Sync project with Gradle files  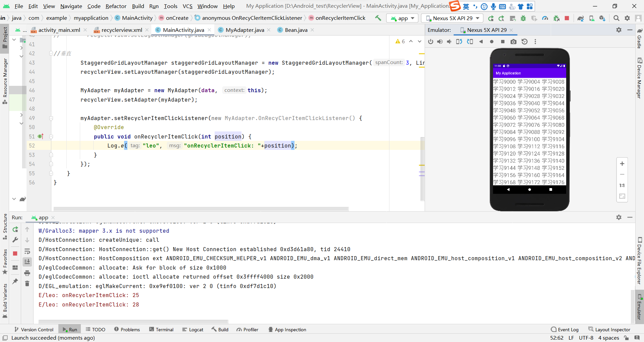coord(581,18)
